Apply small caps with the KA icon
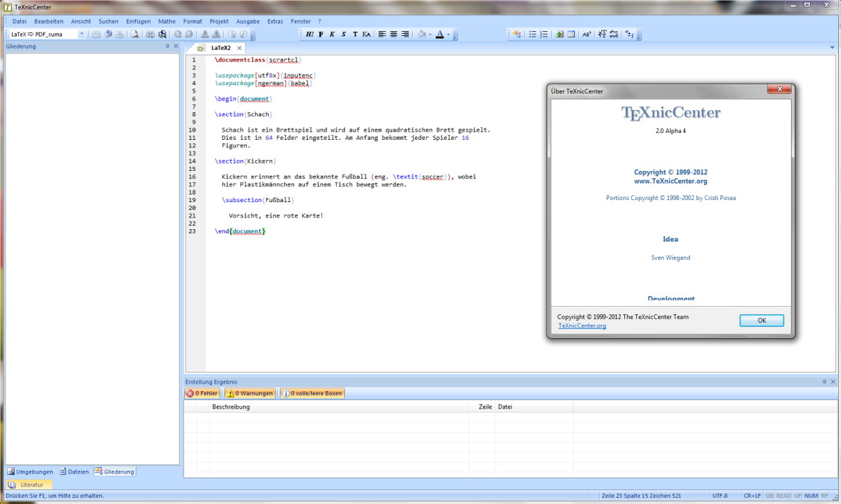The height and width of the screenshot is (504, 841). (x=366, y=34)
